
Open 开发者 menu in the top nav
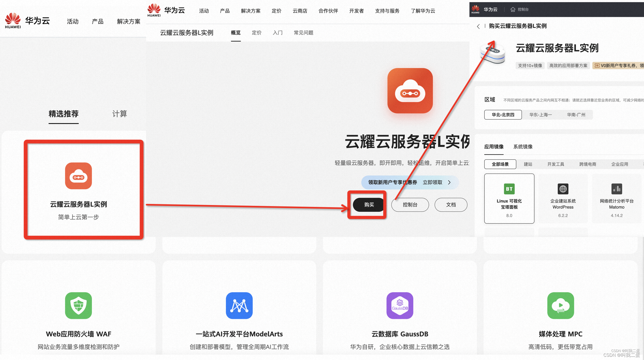point(356,11)
